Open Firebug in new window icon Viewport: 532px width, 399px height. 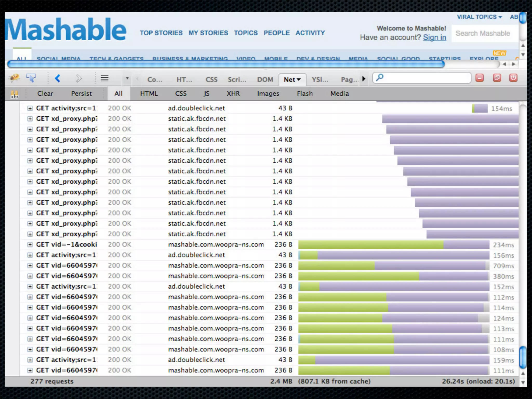click(497, 78)
